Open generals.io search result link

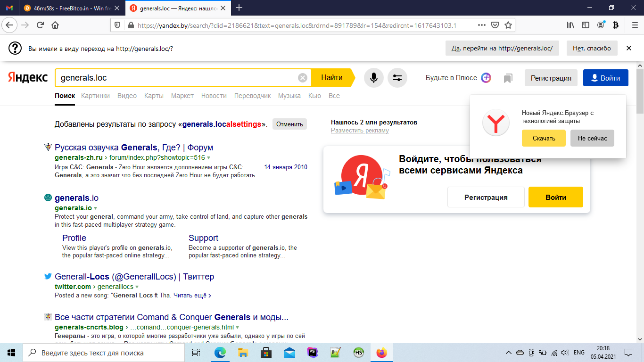pyautogui.click(x=76, y=198)
